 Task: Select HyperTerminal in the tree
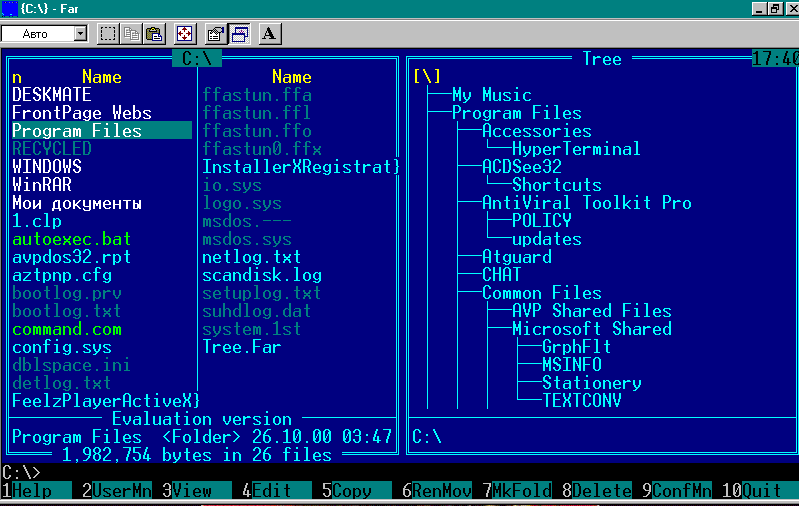tap(576, 149)
